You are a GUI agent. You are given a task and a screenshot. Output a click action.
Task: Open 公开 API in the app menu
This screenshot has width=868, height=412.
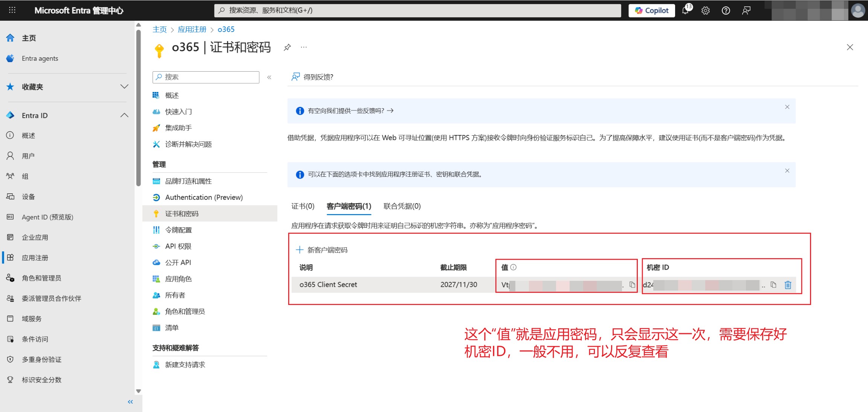178,262
